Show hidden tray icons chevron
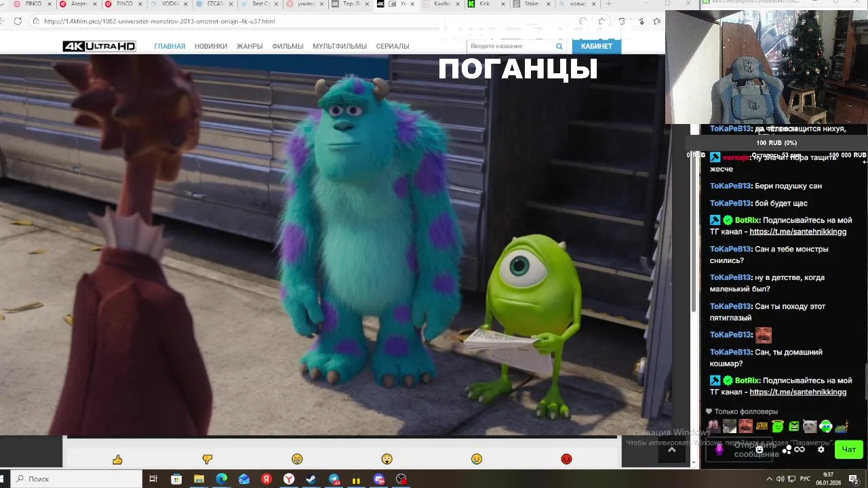868x488 pixels. coord(769,479)
